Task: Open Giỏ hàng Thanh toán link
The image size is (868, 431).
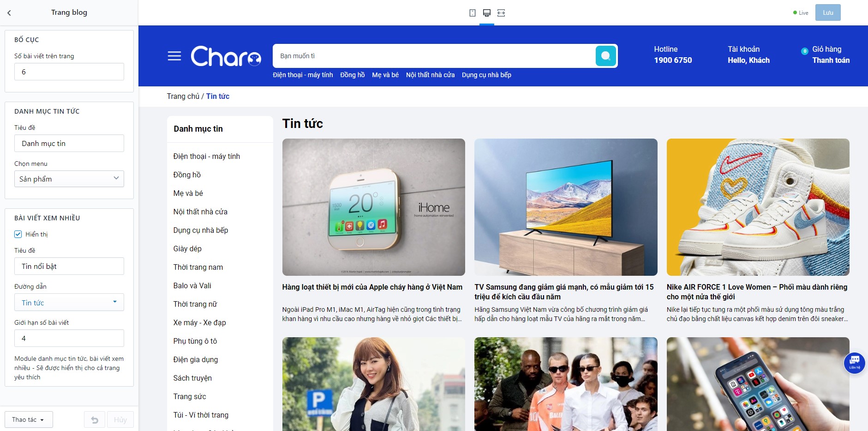Action: click(x=831, y=55)
